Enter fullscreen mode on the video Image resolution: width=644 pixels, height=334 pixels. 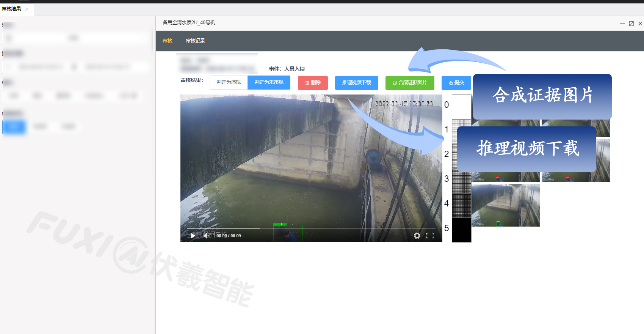coord(430,236)
